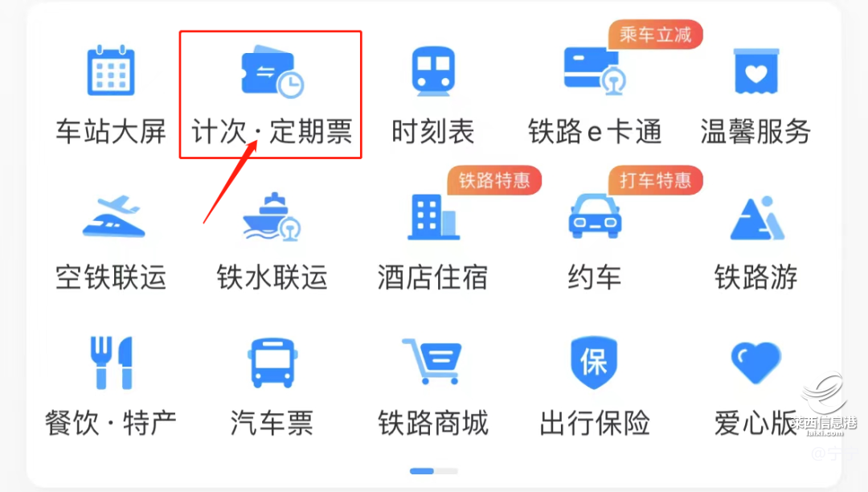868x492 pixels.
Task: Open the 车站大屏 calendar icon
Action: (x=111, y=71)
